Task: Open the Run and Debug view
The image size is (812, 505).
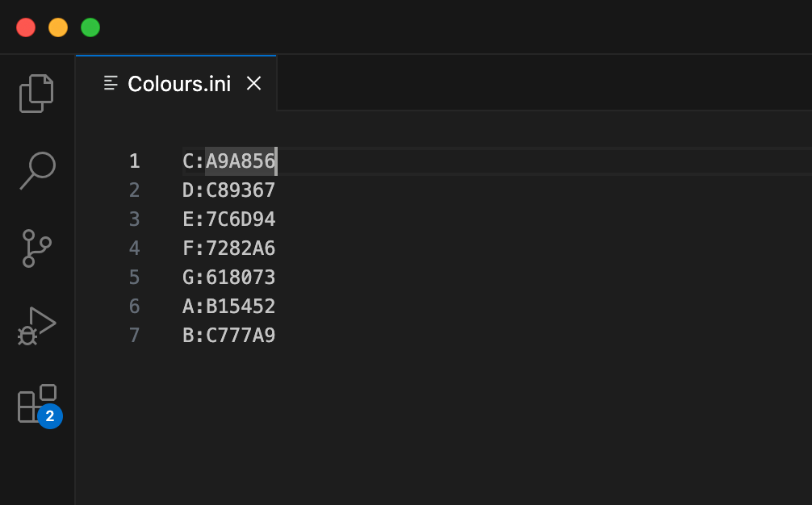Action: [x=36, y=325]
